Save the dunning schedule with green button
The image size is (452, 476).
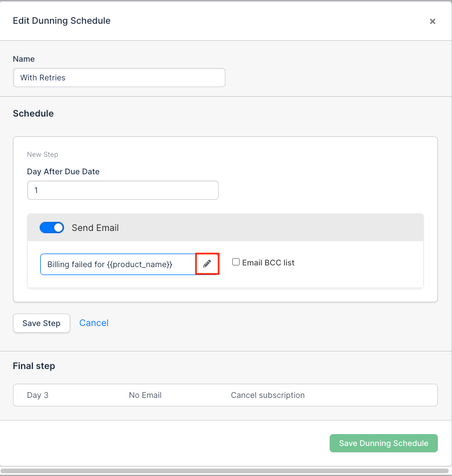[383, 443]
